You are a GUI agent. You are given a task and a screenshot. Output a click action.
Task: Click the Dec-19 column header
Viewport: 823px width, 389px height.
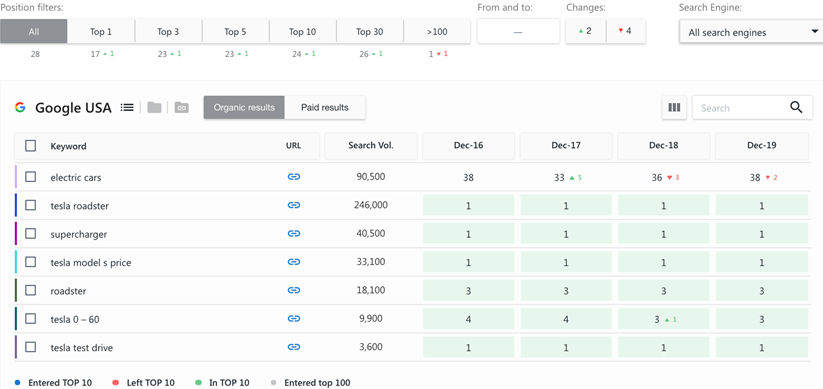pyautogui.click(x=762, y=145)
